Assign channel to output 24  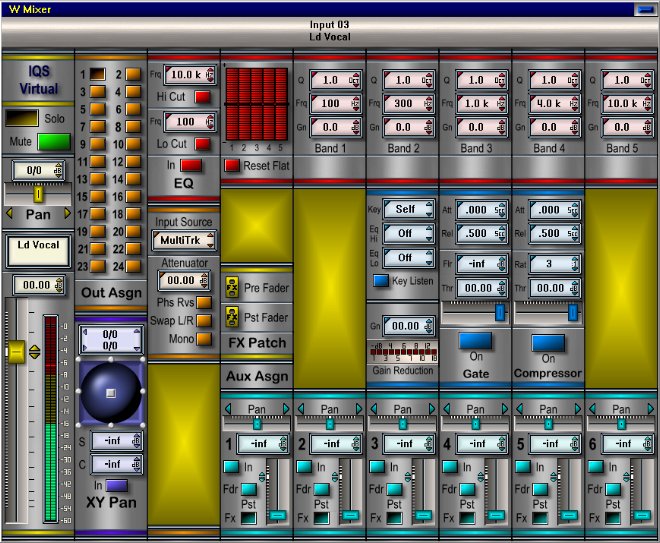point(133,266)
